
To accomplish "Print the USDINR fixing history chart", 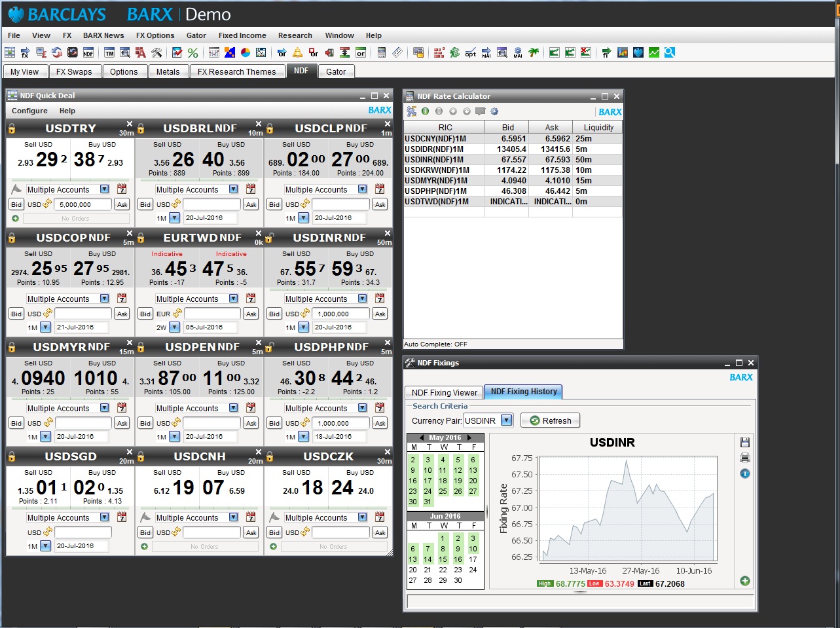I will (744, 458).
